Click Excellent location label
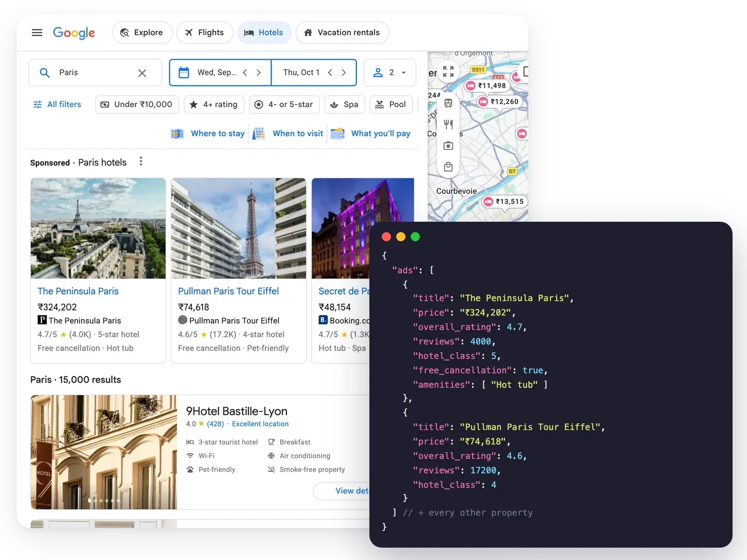747x560 pixels. point(261,424)
